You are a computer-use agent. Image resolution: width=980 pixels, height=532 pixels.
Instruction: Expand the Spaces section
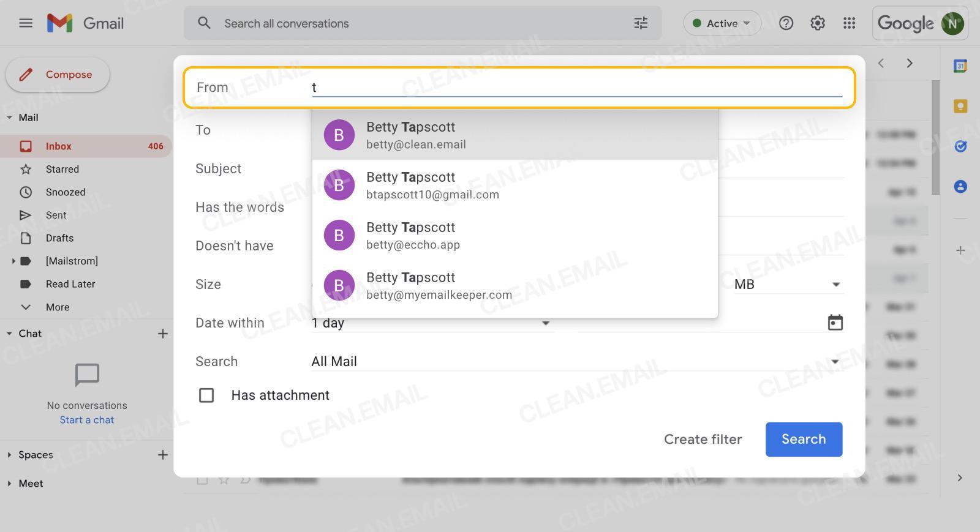(x=9, y=455)
